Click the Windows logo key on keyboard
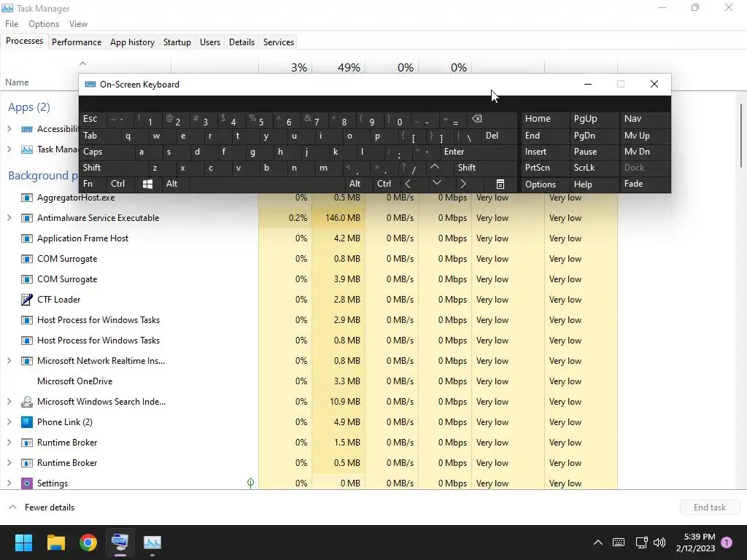 click(x=147, y=184)
